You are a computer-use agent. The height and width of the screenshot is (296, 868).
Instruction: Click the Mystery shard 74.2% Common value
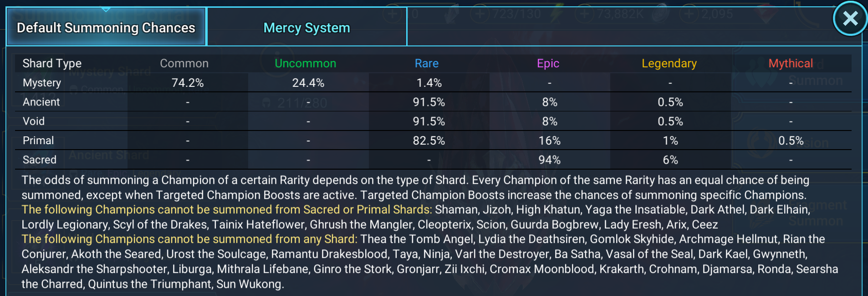(x=188, y=83)
